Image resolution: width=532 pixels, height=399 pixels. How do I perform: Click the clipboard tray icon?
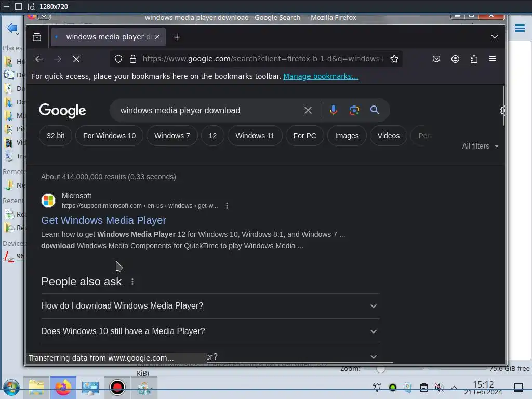tap(424, 387)
